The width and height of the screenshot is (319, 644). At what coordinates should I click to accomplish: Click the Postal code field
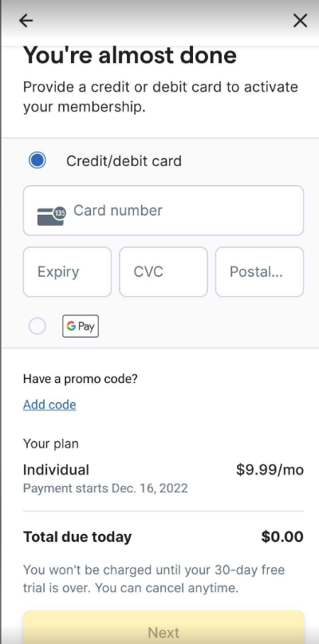(x=259, y=272)
